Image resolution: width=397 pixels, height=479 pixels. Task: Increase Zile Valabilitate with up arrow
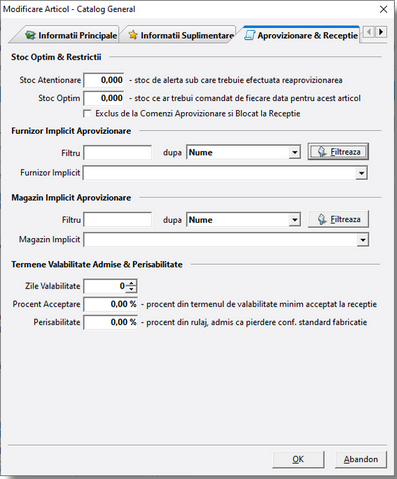pyautogui.click(x=131, y=283)
